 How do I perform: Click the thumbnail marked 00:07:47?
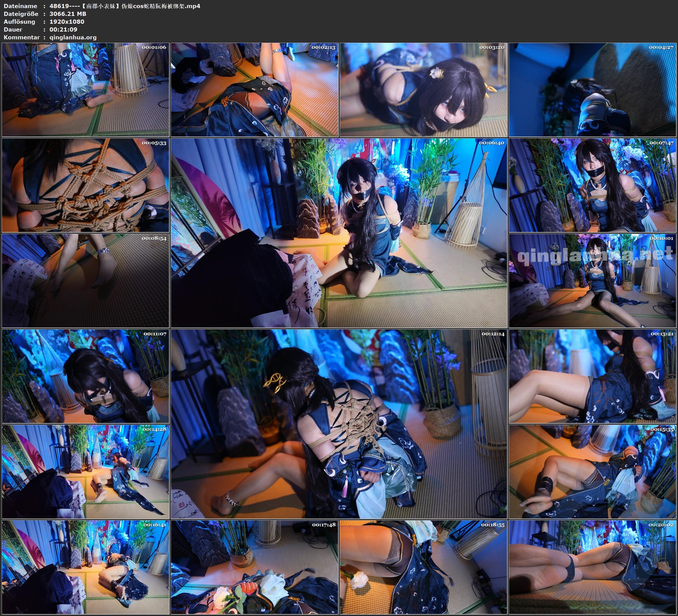[x=593, y=185]
